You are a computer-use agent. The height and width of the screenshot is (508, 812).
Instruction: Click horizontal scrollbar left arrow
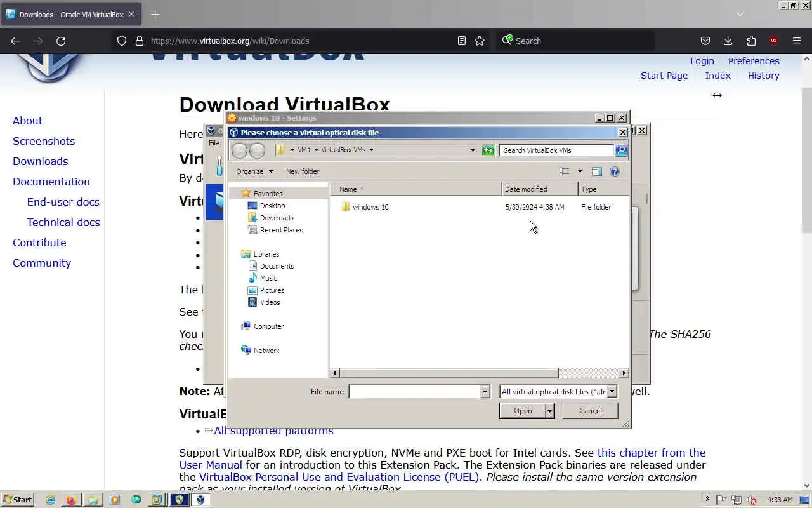[x=335, y=373]
